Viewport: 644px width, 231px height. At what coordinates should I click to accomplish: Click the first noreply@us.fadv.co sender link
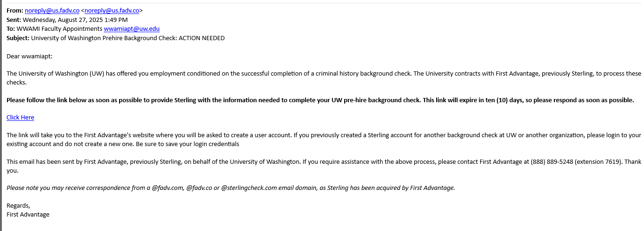pos(51,10)
